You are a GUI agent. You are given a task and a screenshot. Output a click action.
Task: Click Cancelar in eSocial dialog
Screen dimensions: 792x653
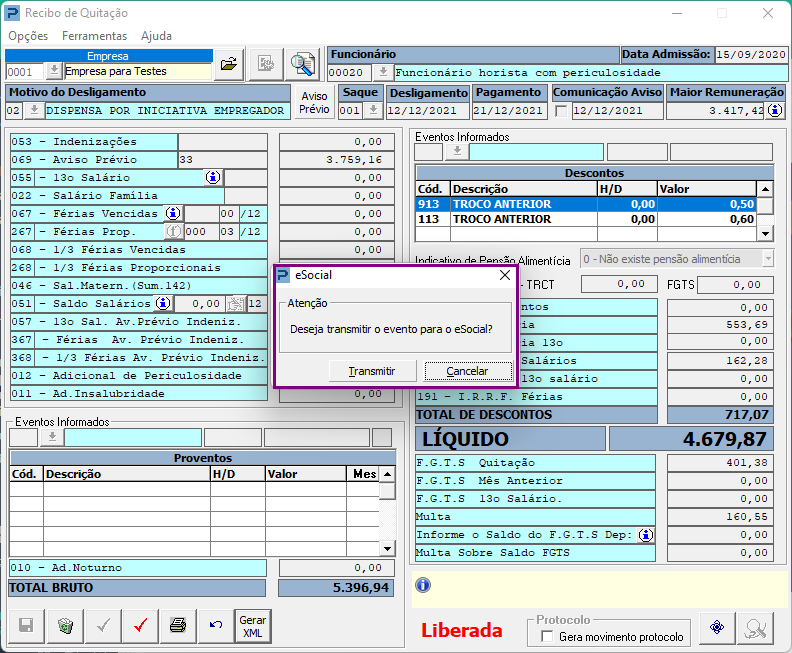point(468,371)
